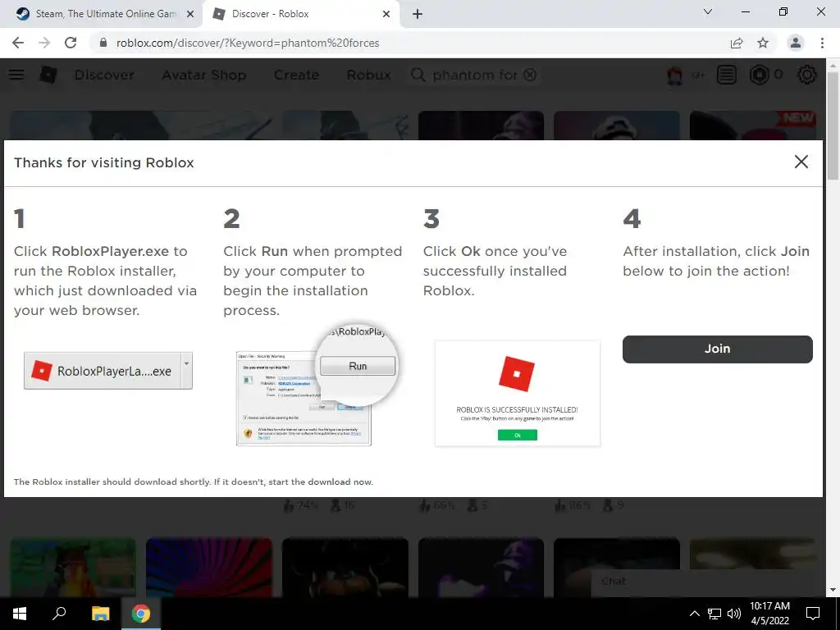Open the Discover menu item
This screenshot has width=840, height=630.
point(104,75)
